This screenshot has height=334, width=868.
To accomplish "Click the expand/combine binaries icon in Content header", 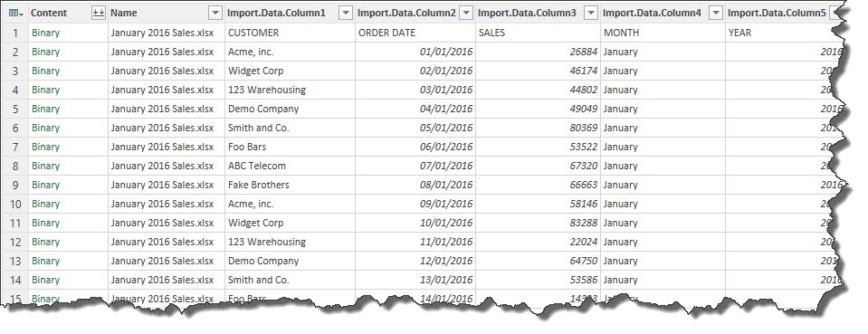I will point(99,13).
